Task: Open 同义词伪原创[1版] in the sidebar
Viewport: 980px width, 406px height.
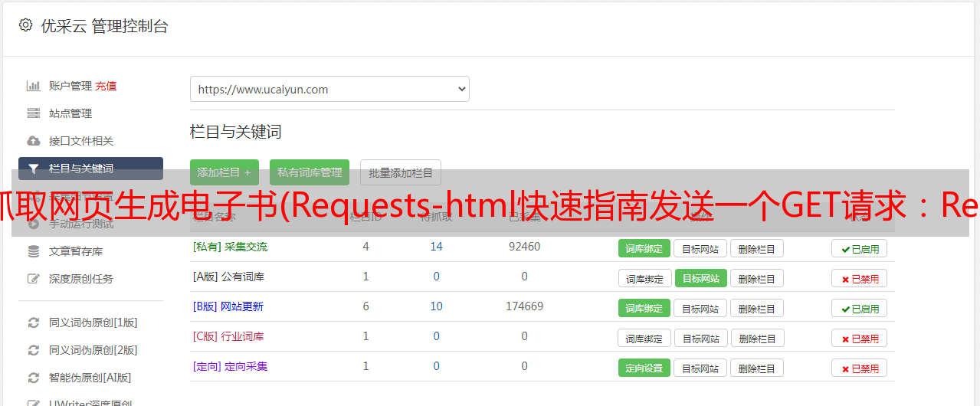Action: click(x=93, y=323)
